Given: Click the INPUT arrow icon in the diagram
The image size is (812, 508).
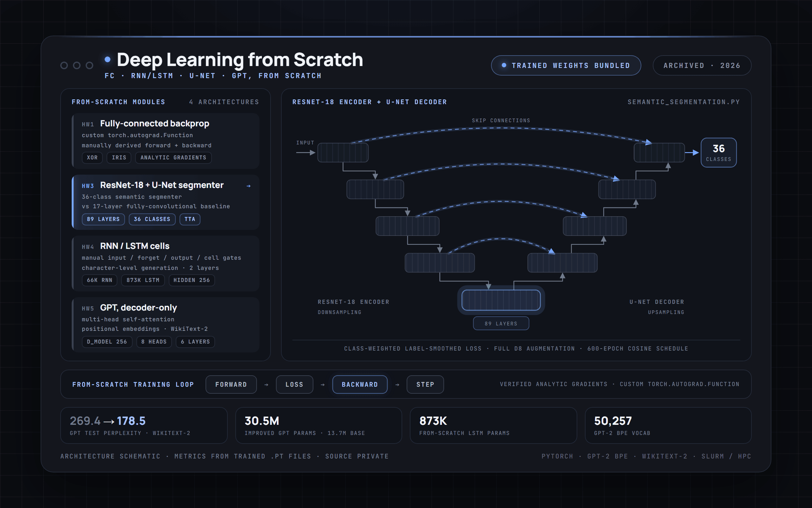Looking at the screenshot, I should point(306,152).
